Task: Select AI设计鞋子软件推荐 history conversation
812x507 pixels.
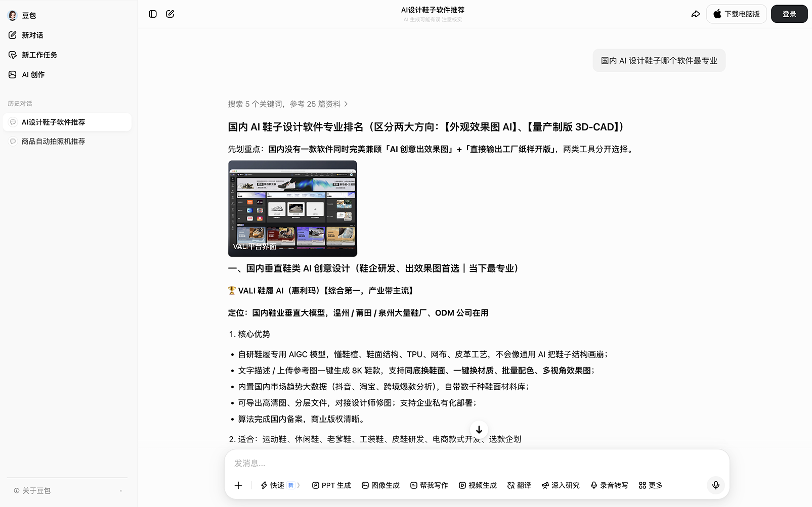Action: [67, 122]
